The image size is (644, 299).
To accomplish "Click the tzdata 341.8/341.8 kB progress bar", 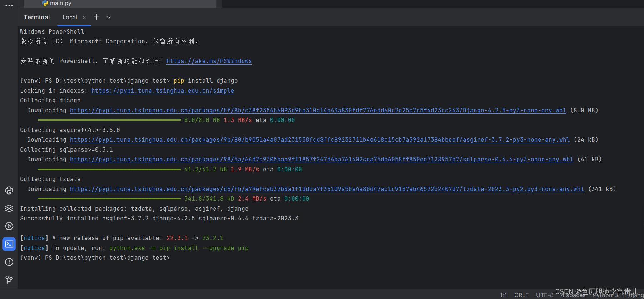I will coord(109,199).
